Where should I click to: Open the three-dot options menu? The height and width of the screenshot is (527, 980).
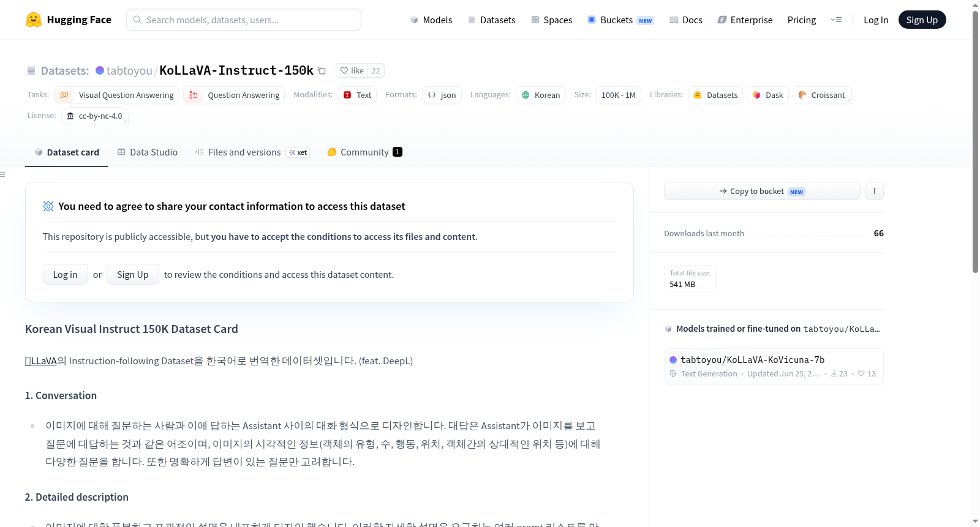(x=875, y=191)
